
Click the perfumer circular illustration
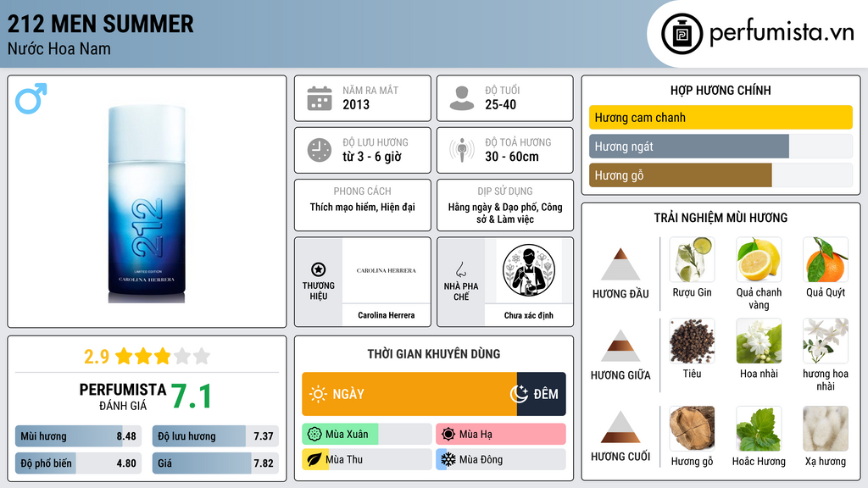pos(529,270)
